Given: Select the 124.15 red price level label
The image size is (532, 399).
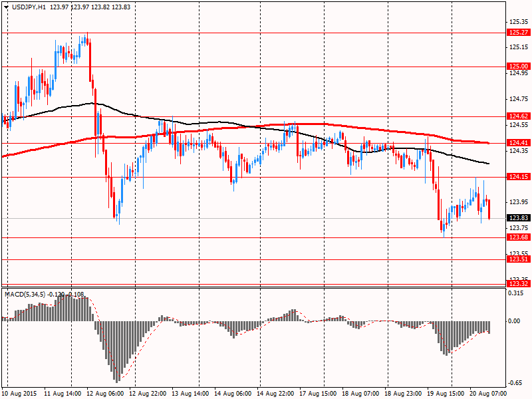Looking at the screenshot, I should [519, 177].
